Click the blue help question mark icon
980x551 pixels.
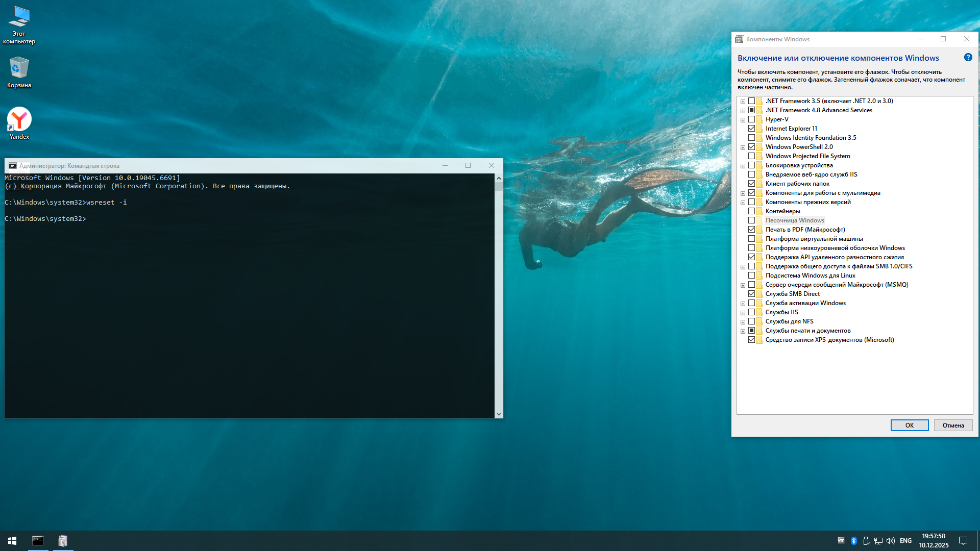click(968, 57)
